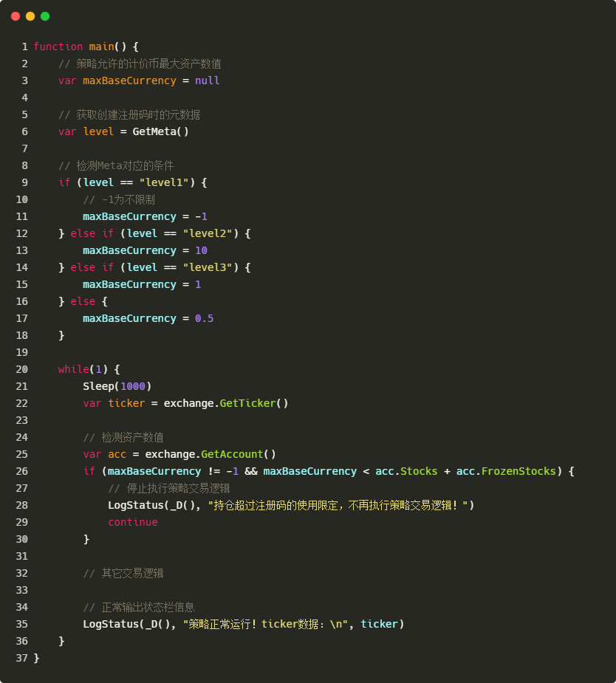
Task: Click the 'acc' variable declaration on line 25
Action: click(117, 454)
